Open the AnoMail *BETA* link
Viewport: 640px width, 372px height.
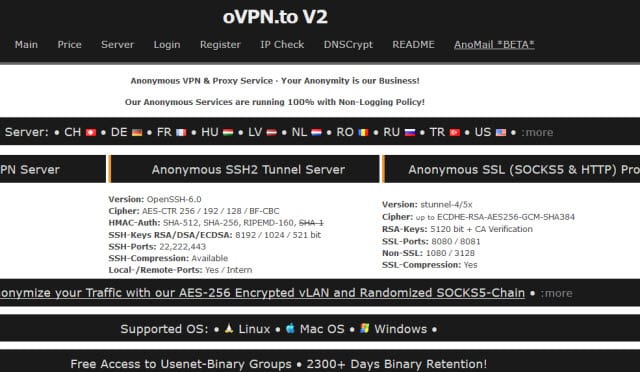pyautogui.click(x=494, y=45)
